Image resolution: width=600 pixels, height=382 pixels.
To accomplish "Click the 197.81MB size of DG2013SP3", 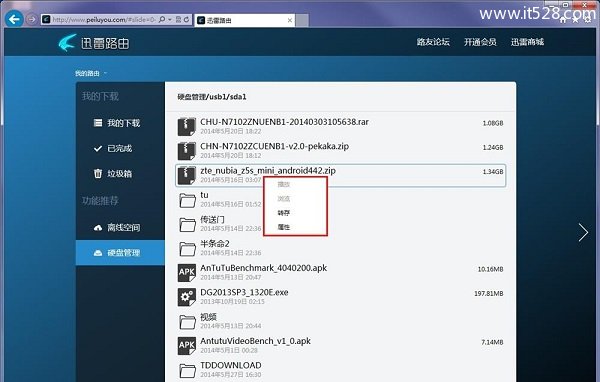I will tap(489, 294).
